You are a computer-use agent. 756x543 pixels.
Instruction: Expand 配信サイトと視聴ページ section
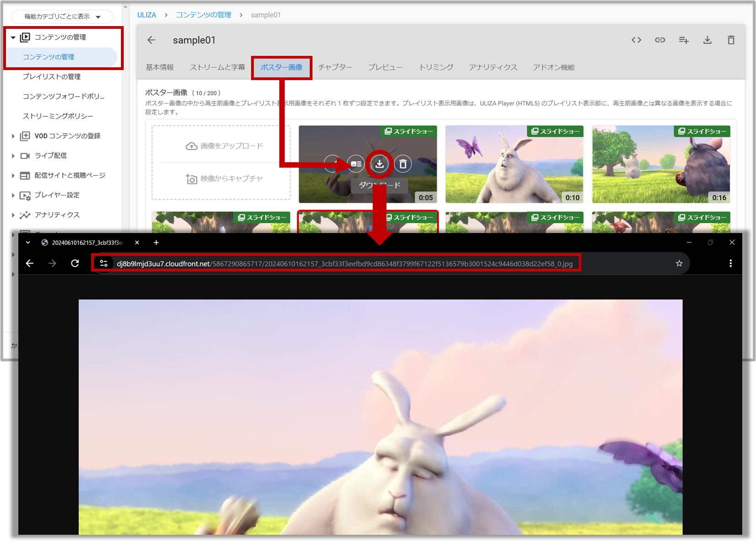13,175
